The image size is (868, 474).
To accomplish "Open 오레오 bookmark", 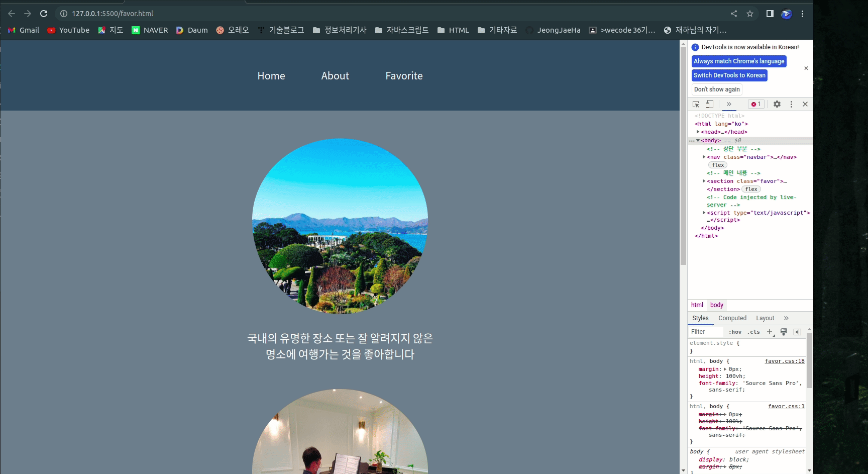I will (233, 30).
